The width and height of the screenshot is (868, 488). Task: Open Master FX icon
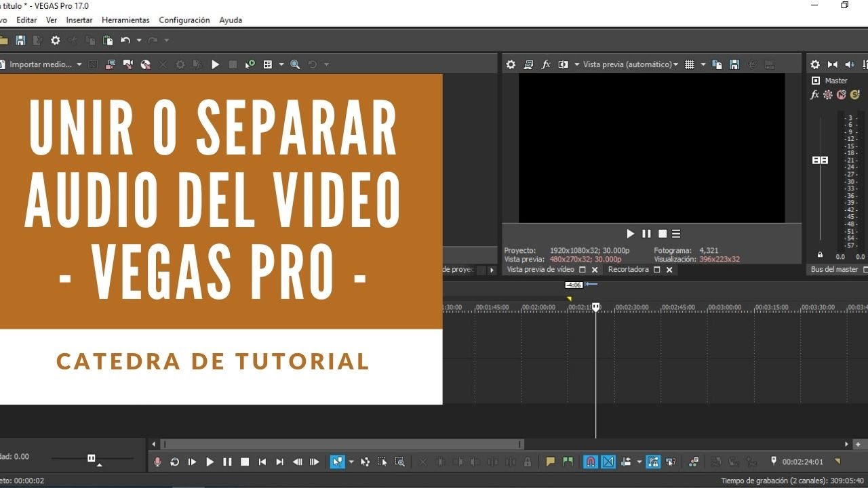click(x=815, y=94)
